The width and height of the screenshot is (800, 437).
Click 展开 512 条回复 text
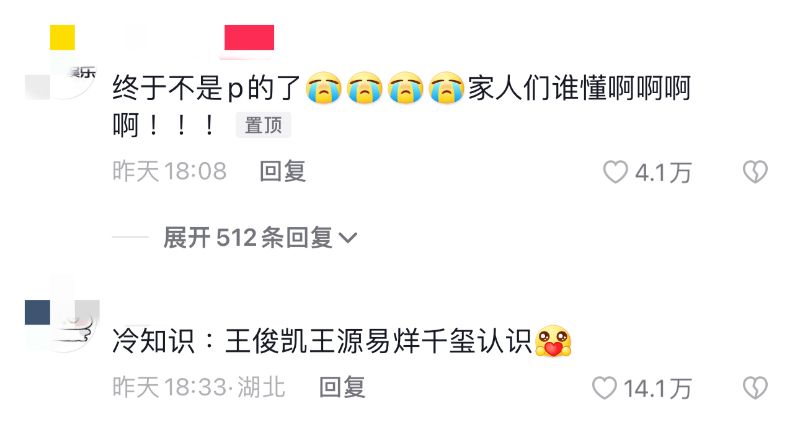[248, 238]
